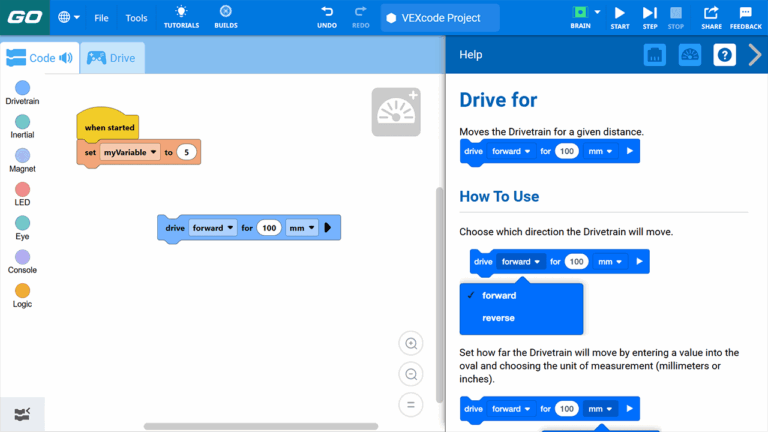Collapse the block toolbox with bottom-left icon
The image size is (768, 432).
click(x=22, y=414)
